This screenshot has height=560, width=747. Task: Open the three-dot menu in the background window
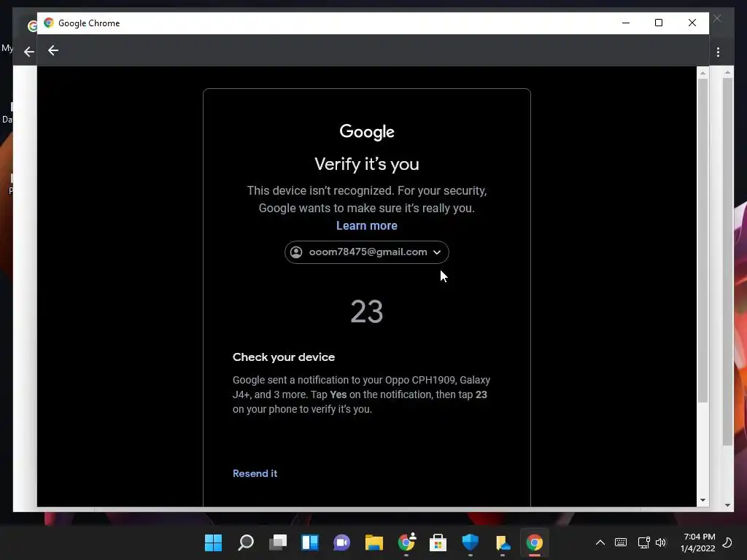coord(718,52)
